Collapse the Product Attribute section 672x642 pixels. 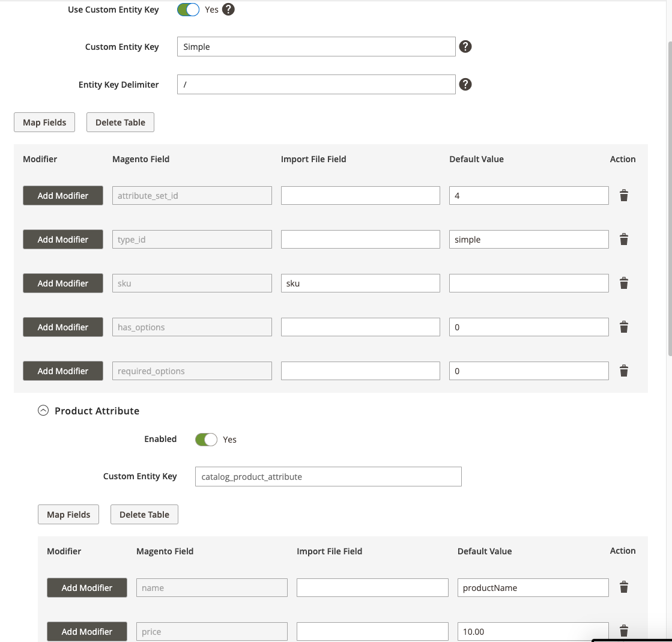(43, 411)
